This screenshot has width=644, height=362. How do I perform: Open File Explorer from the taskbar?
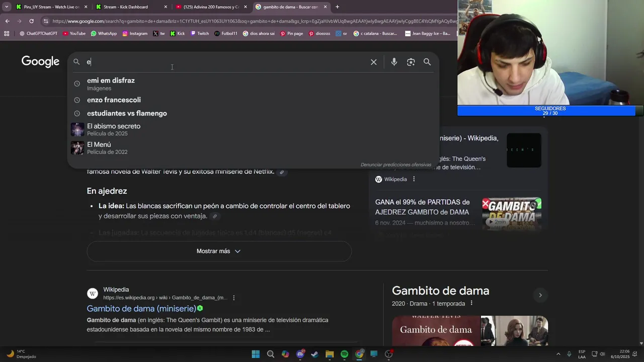330,354
